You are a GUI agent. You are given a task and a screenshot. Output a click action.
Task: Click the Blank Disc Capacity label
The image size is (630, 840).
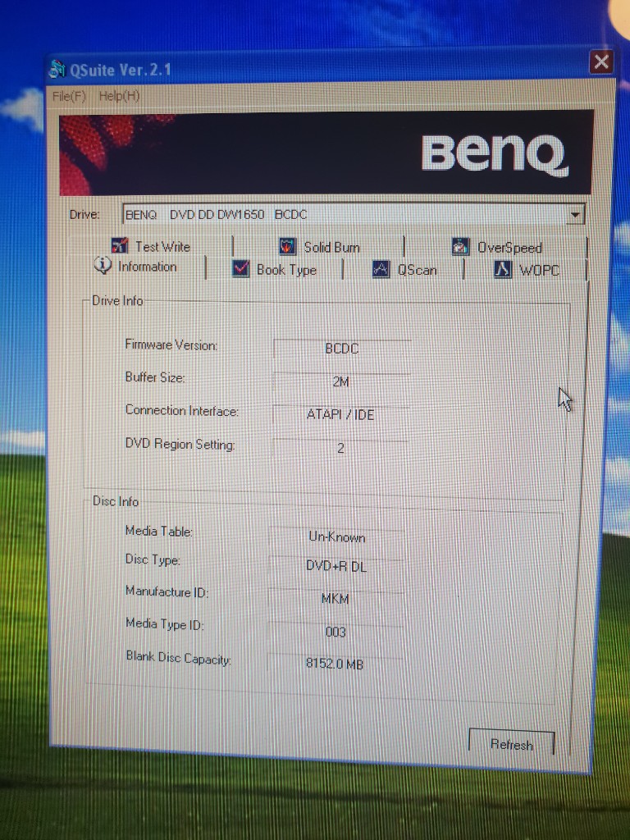click(178, 657)
